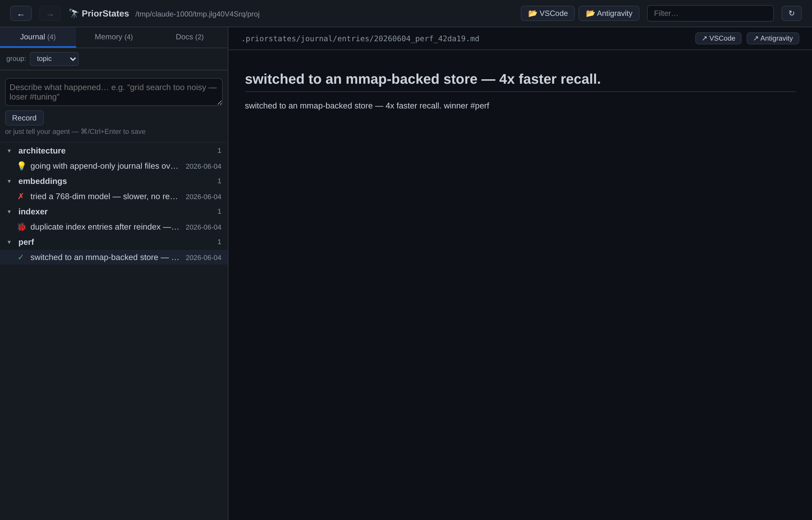Click the body text ending with winner #perf
This screenshot has width=812, height=520.
(367, 106)
